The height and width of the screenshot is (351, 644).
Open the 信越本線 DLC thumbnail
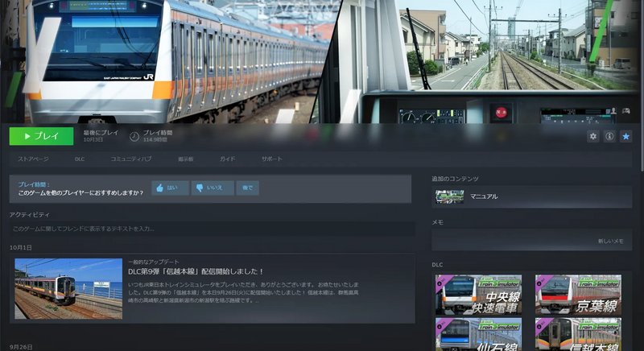point(578,334)
